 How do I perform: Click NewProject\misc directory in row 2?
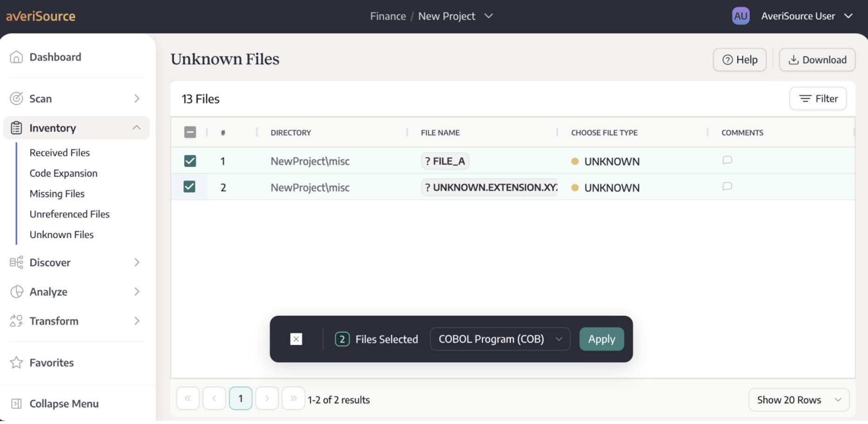310,187
